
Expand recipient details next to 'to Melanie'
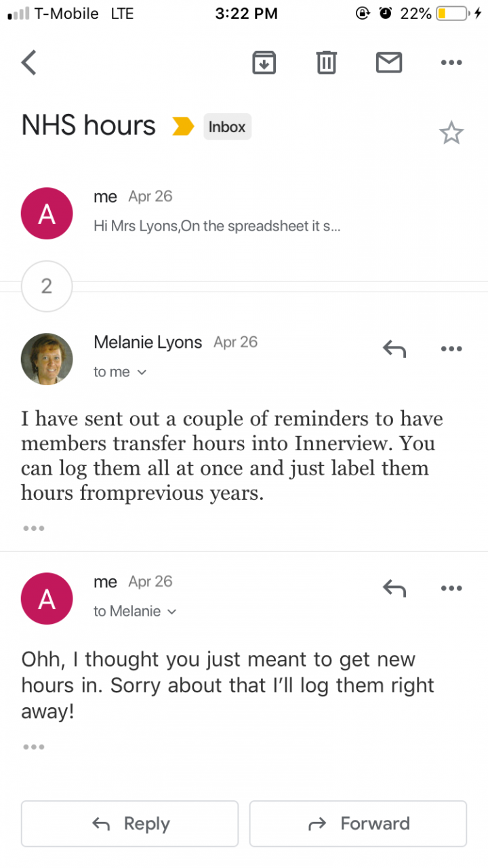pyautogui.click(x=171, y=612)
